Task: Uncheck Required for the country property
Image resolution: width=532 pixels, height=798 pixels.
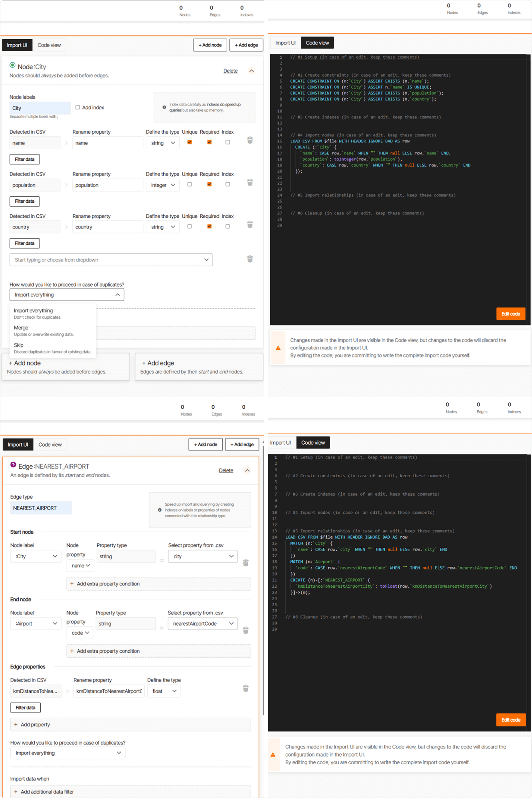Action: [x=209, y=226]
